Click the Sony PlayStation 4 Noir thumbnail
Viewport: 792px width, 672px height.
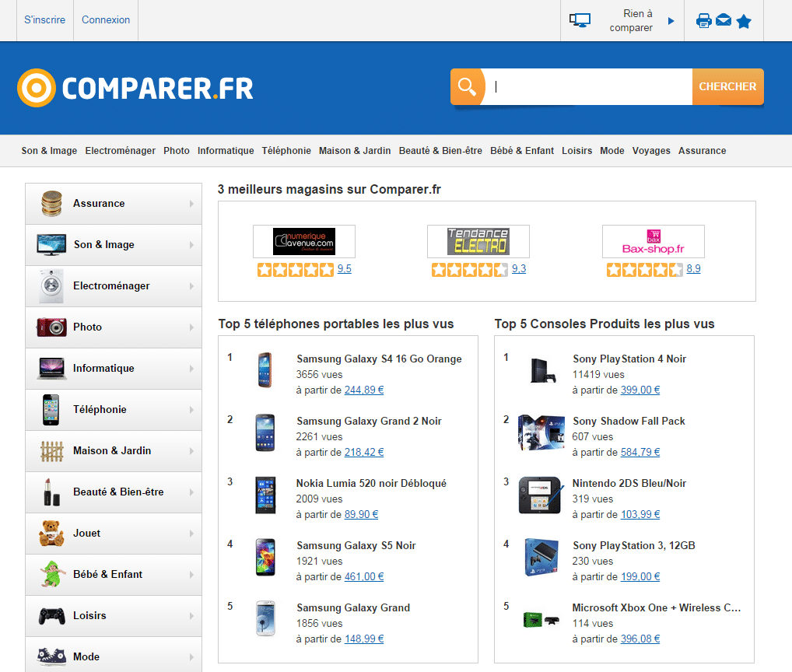[x=542, y=370]
